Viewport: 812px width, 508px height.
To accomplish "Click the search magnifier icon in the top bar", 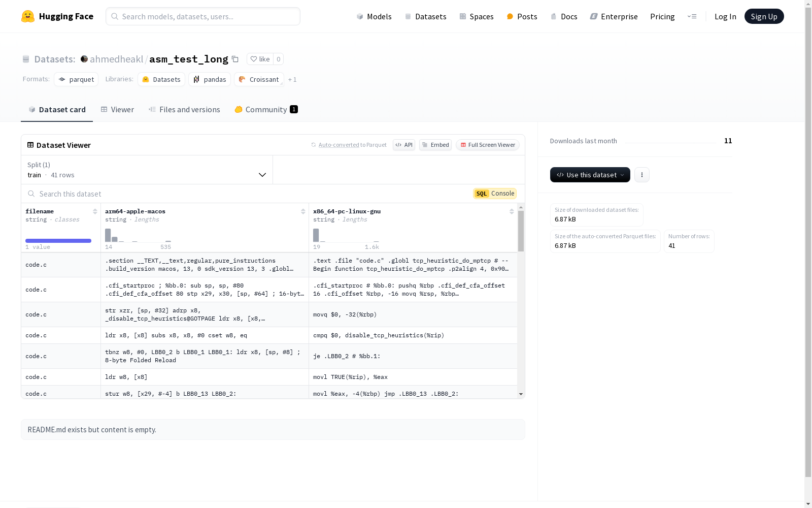I will pyautogui.click(x=115, y=16).
